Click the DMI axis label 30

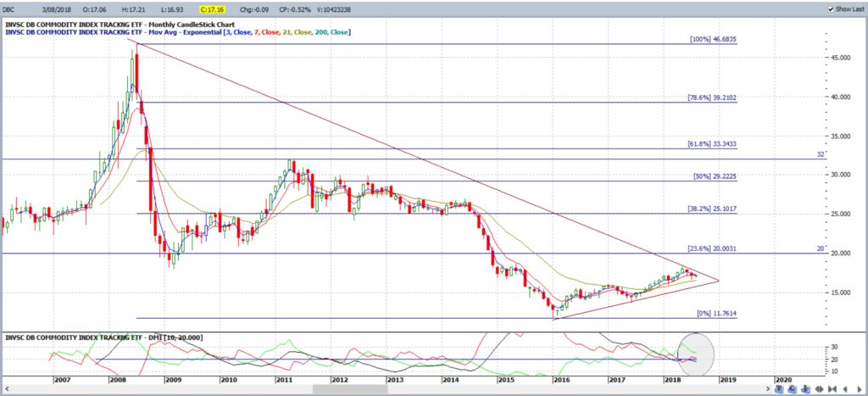(834, 348)
